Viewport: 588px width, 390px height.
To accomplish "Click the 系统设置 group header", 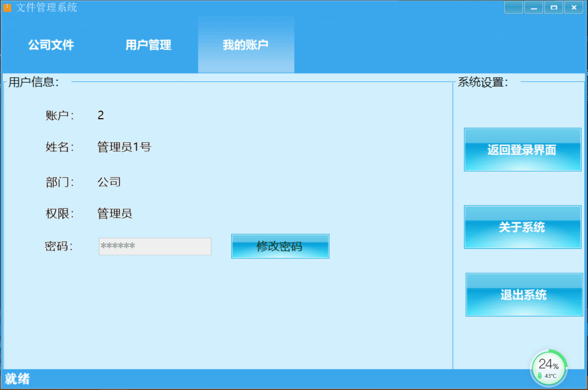I will [483, 82].
